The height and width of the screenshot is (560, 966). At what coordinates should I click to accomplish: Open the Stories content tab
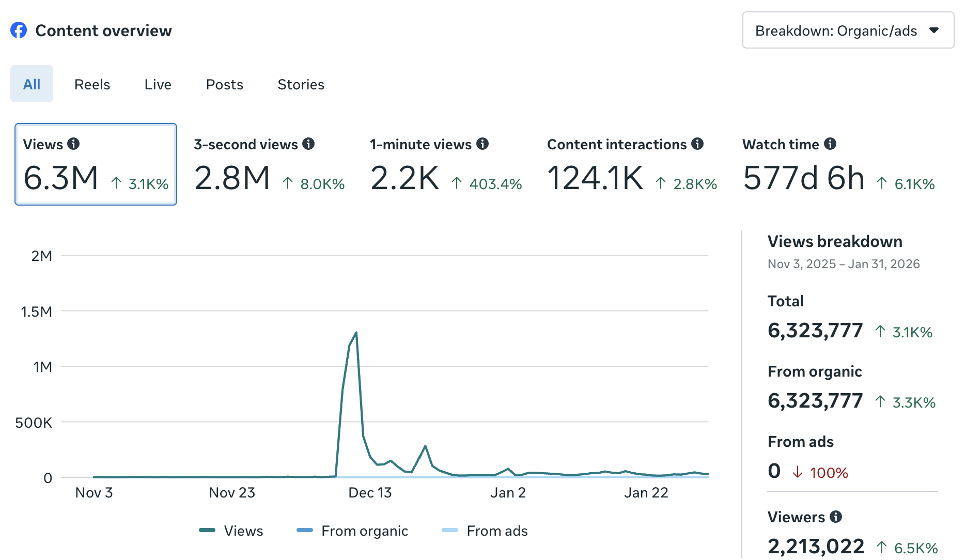click(x=301, y=84)
